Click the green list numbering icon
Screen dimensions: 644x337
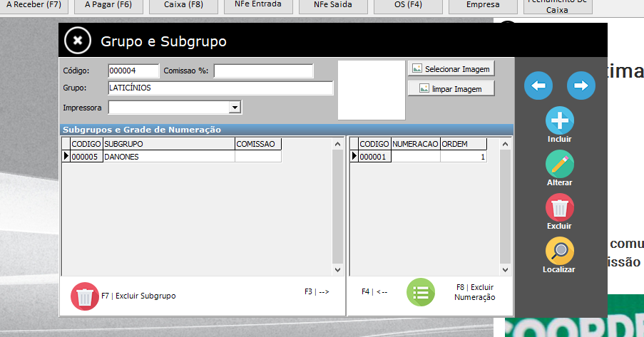pos(421,292)
